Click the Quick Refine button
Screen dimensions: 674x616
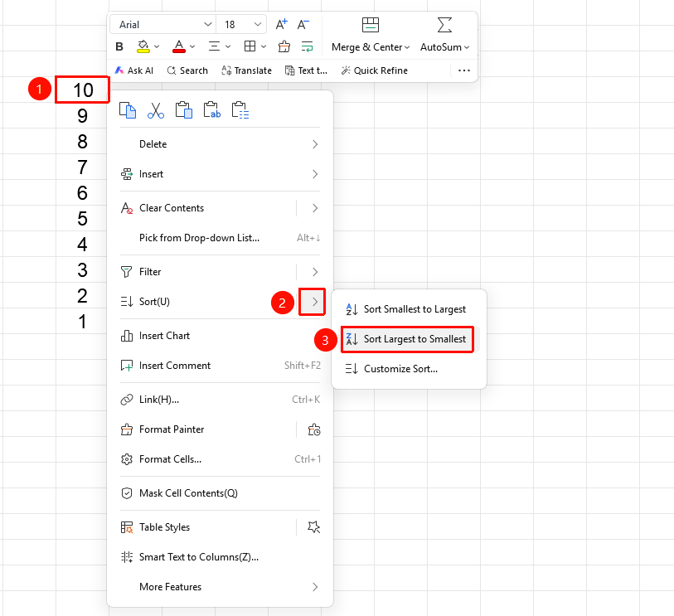pyautogui.click(x=375, y=70)
